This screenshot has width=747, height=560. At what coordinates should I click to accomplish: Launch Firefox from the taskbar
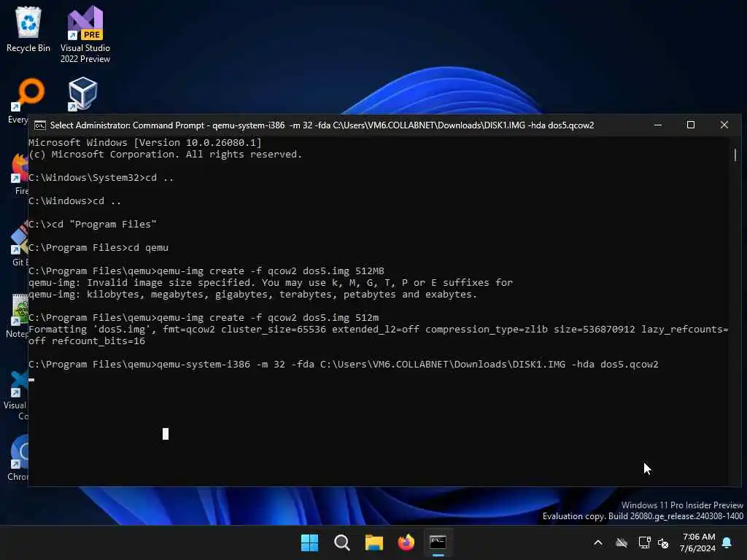click(406, 542)
